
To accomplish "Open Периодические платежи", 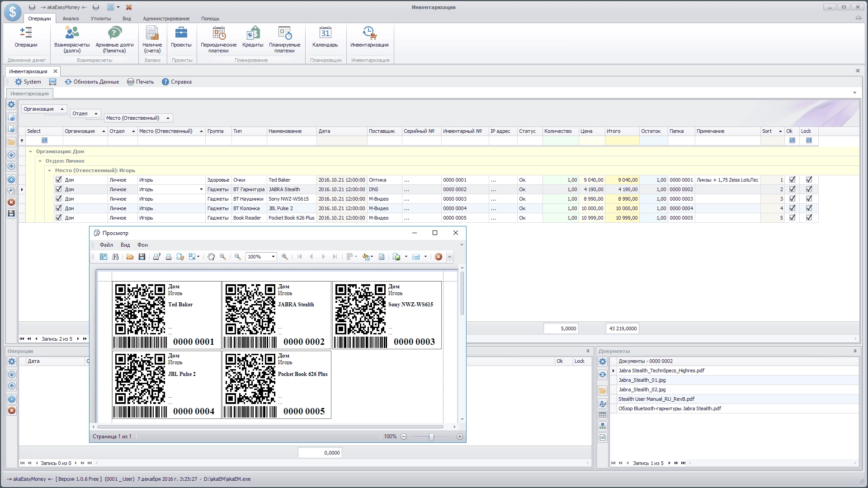I will click(x=219, y=40).
